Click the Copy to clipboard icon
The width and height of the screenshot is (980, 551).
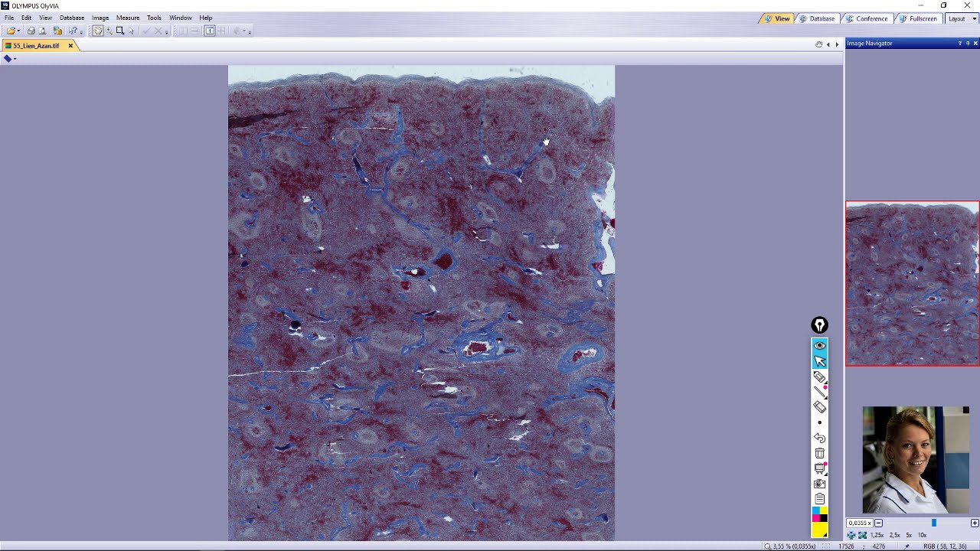click(x=57, y=31)
